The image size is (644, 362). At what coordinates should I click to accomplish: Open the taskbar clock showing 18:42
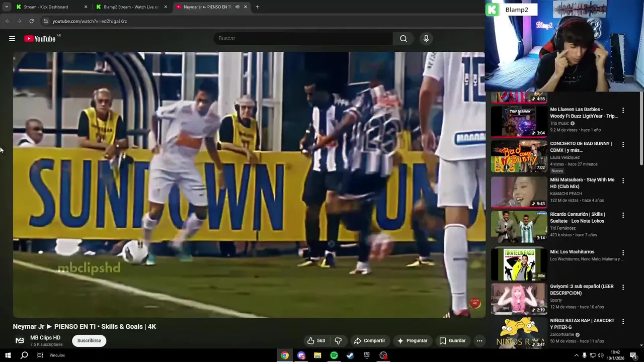[615, 355]
